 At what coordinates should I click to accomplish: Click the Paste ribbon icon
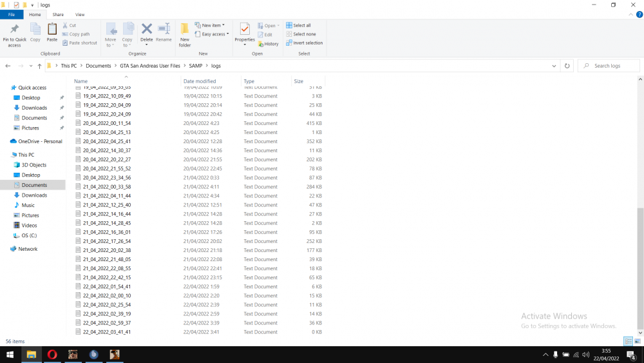pos(52,33)
